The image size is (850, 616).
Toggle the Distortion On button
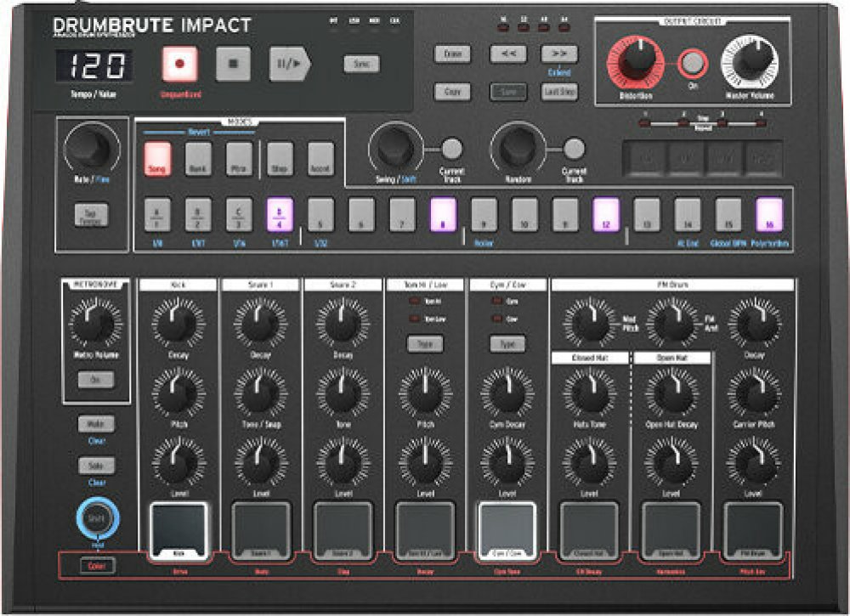click(693, 63)
